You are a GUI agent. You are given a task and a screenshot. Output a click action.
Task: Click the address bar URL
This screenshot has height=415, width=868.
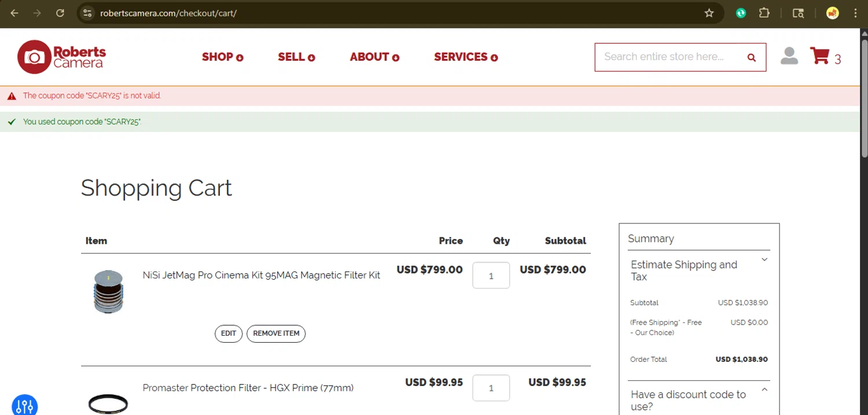click(x=168, y=13)
